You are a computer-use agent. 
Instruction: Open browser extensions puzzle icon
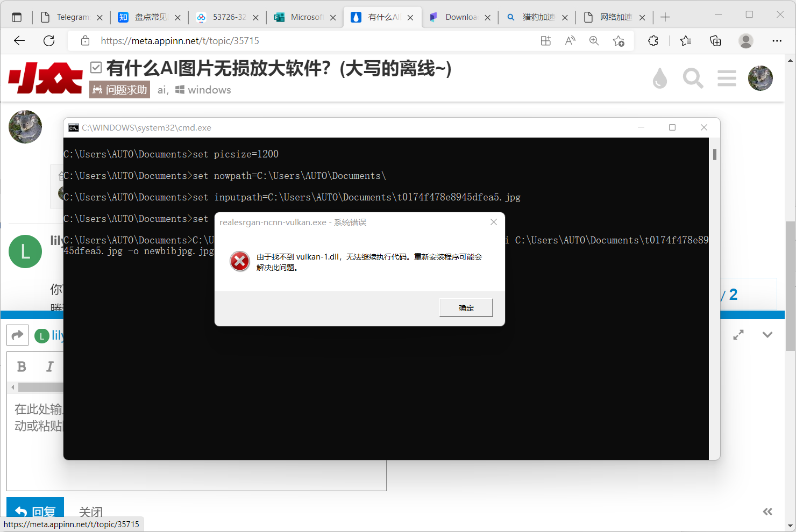click(653, 41)
